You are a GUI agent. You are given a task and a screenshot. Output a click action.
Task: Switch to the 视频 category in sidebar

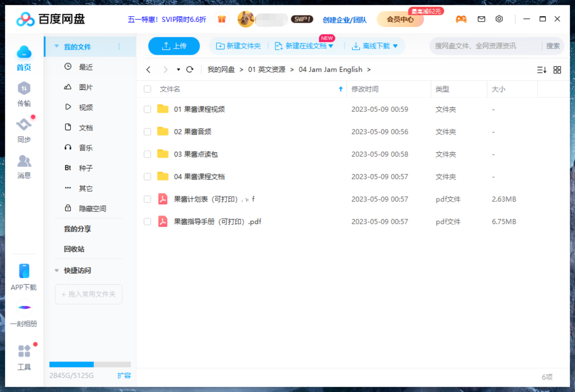coord(84,107)
